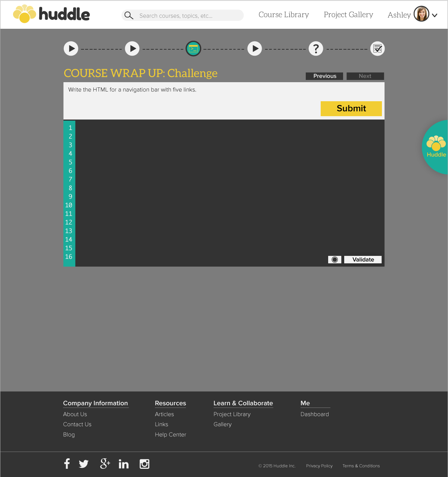This screenshot has width=448, height=477.
Task: Open the LinkedIn icon
Action: pos(124,464)
